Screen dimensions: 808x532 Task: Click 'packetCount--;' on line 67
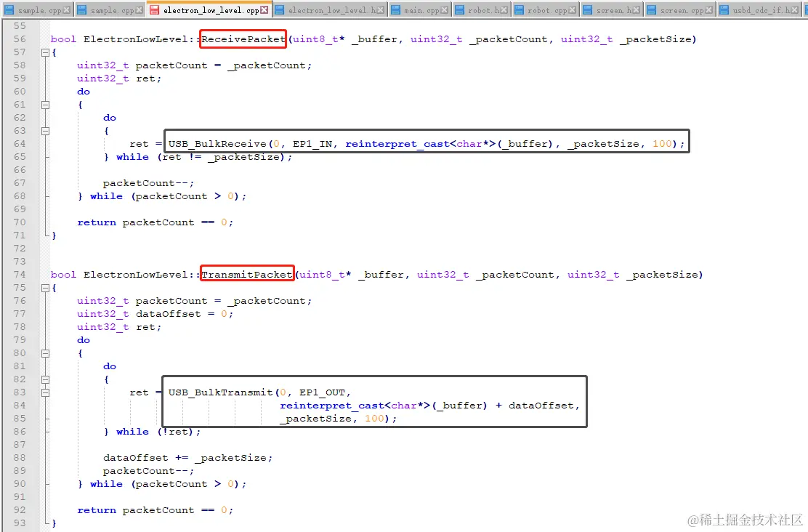tap(148, 183)
